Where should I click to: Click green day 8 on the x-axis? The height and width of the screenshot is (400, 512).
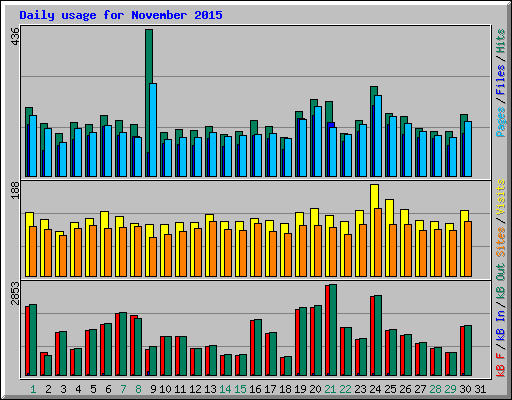click(x=138, y=389)
